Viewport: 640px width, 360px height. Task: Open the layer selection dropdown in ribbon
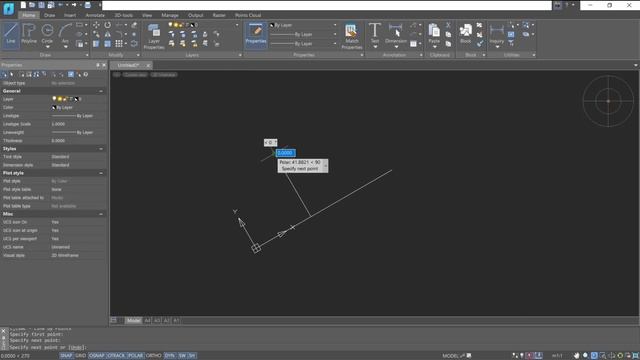[x=237, y=25]
